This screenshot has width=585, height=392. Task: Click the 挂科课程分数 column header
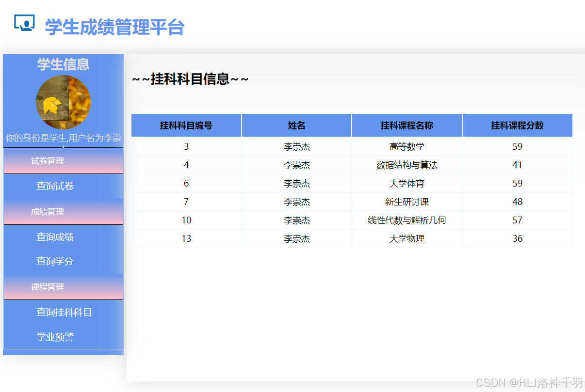pos(518,125)
